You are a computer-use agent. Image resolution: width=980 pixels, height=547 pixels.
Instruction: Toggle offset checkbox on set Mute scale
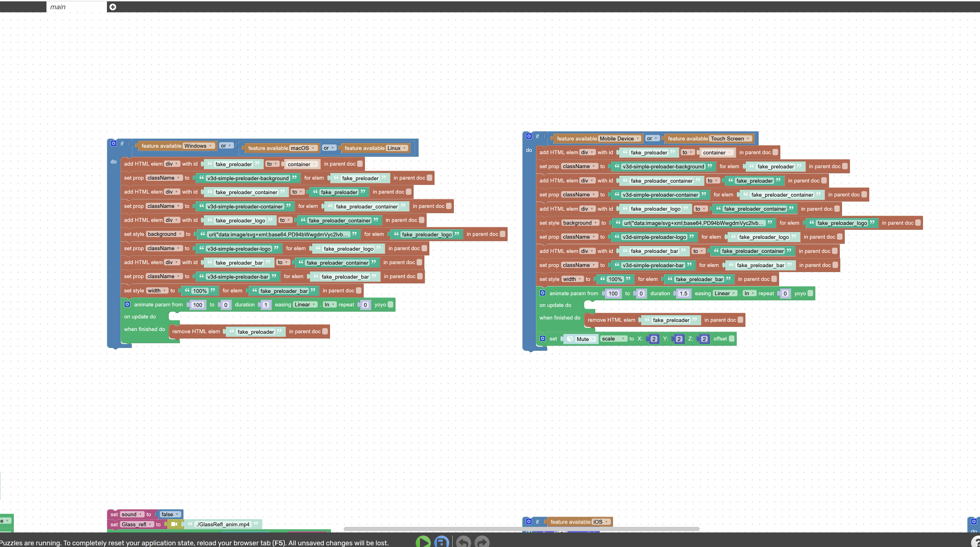[732, 339]
